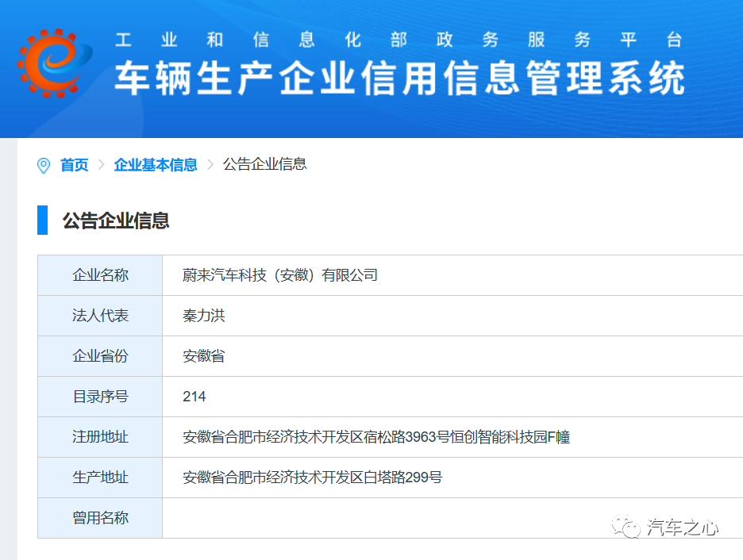Select province value 安徽省

(204, 356)
